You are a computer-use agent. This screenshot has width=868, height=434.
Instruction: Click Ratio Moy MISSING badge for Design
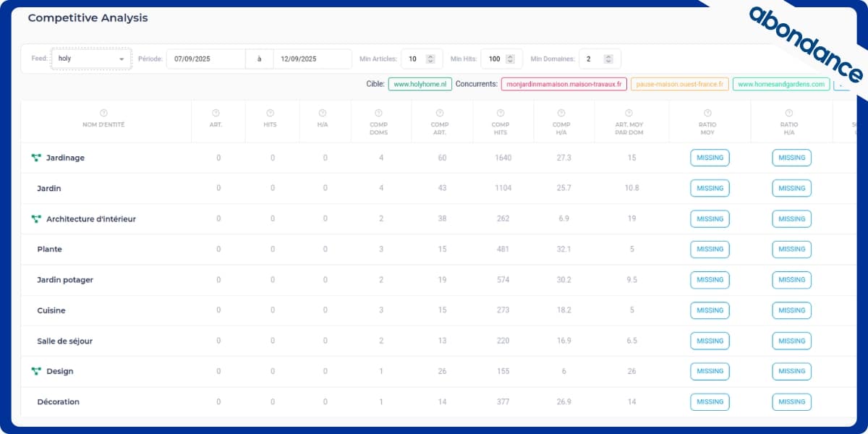click(x=710, y=371)
